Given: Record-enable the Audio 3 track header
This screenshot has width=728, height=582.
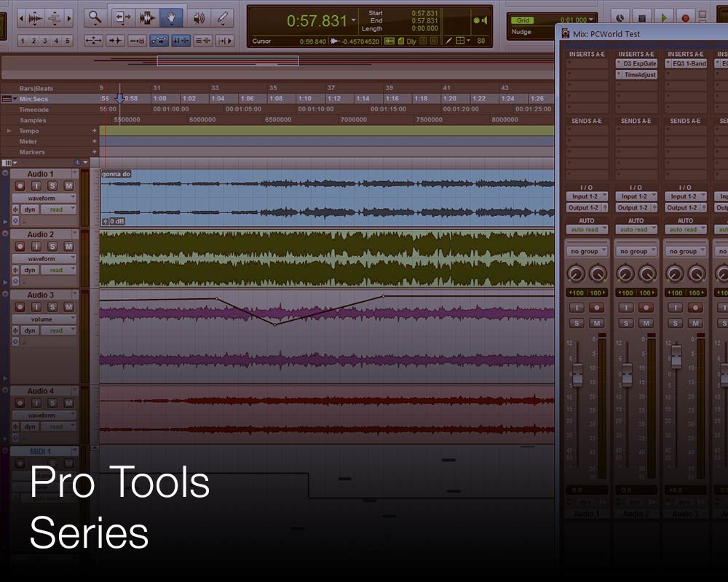Looking at the screenshot, I should (x=20, y=307).
